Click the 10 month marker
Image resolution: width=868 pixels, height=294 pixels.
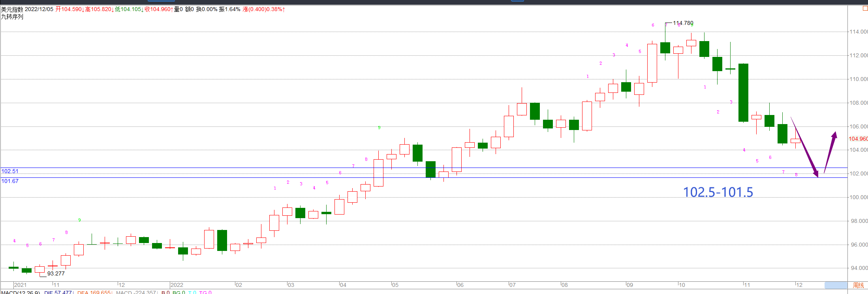click(x=682, y=285)
